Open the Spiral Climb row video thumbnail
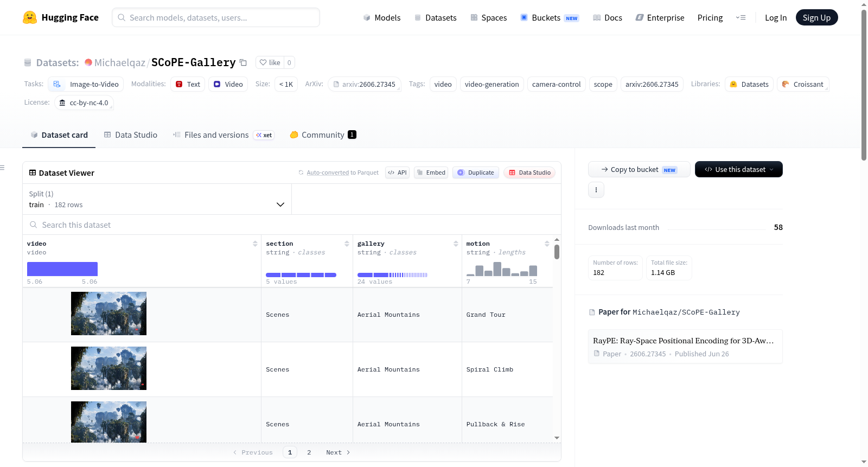Image resolution: width=868 pixels, height=467 pixels. click(108, 368)
